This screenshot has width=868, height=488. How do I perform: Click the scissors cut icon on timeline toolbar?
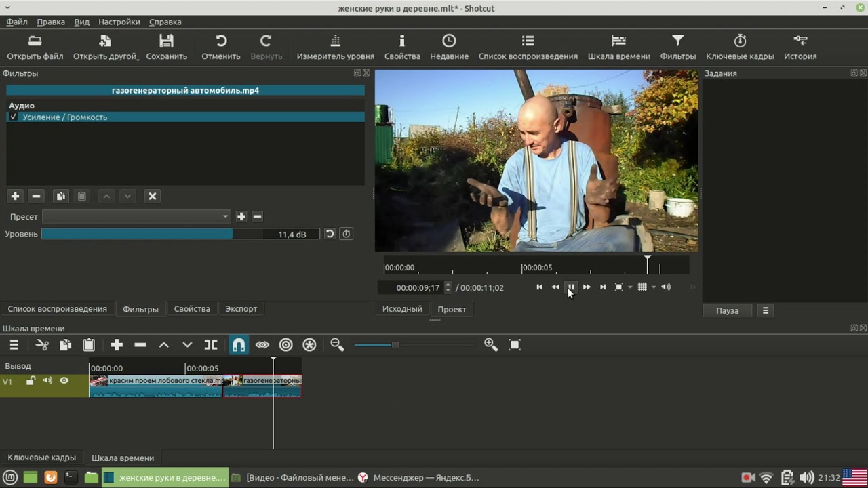(42, 345)
